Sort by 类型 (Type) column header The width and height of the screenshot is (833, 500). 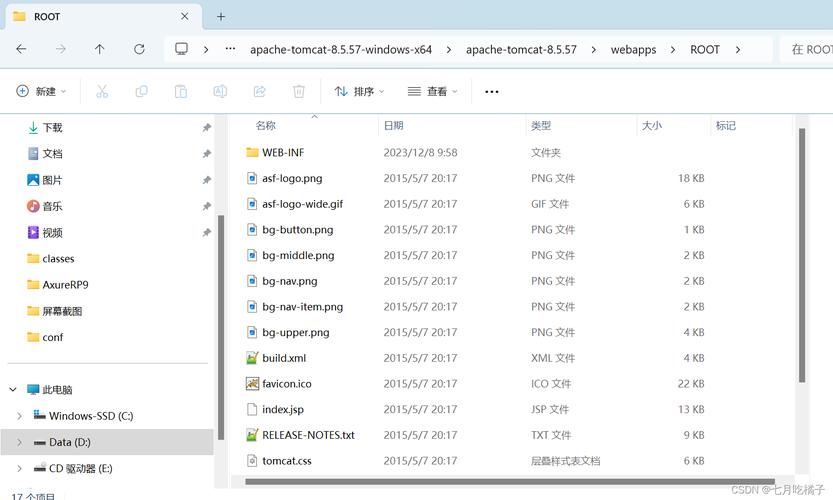pos(541,125)
